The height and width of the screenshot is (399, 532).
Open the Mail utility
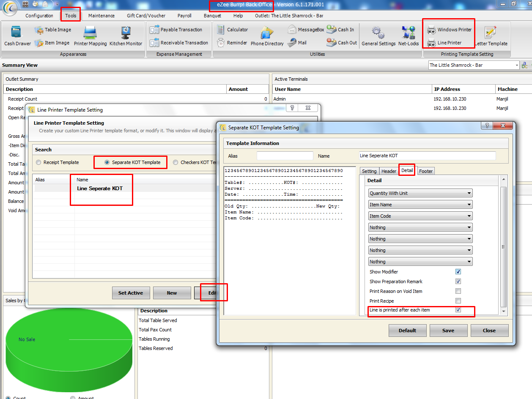297,43
